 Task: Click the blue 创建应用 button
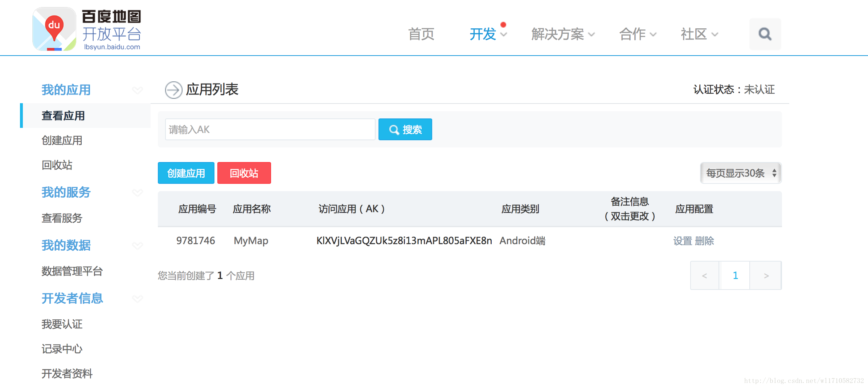pyautogui.click(x=186, y=173)
